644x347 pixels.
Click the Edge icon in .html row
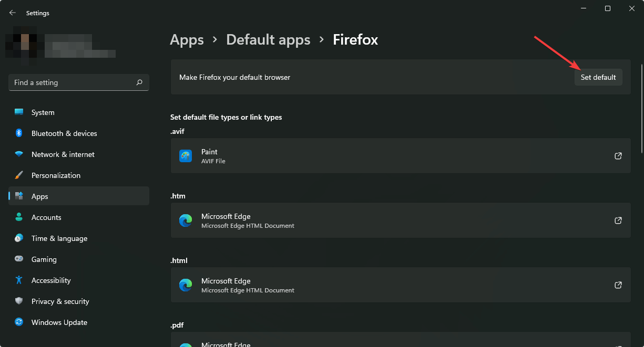pos(186,285)
